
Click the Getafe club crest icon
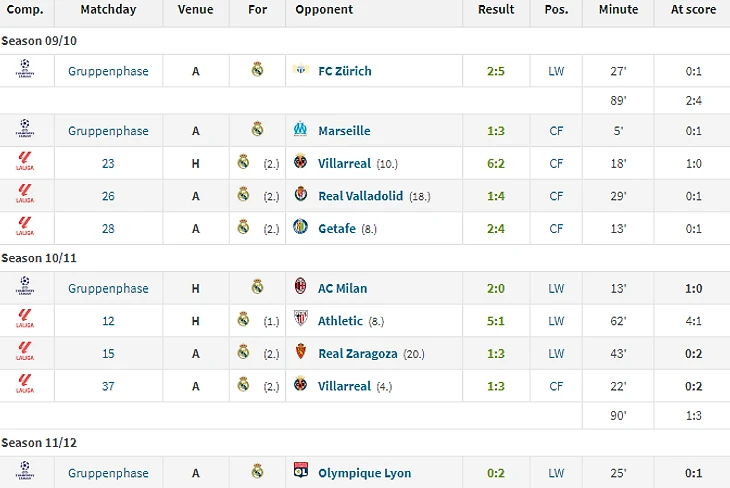point(300,226)
